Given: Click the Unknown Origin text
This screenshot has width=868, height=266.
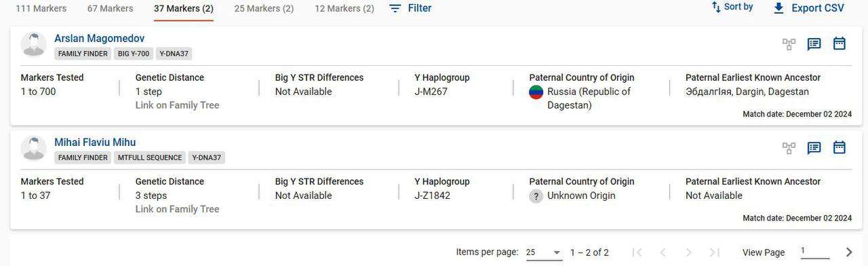Looking at the screenshot, I should [x=582, y=195].
